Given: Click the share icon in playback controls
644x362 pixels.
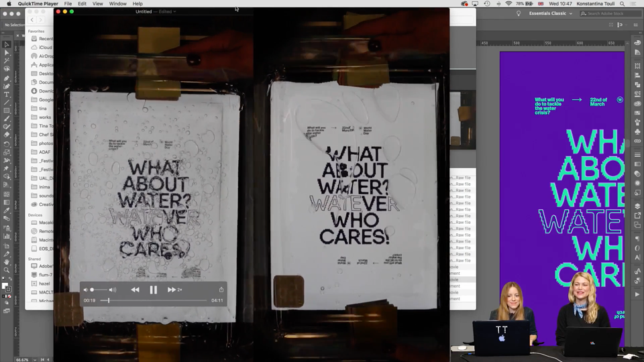Looking at the screenshot, I should click(221, 290).
